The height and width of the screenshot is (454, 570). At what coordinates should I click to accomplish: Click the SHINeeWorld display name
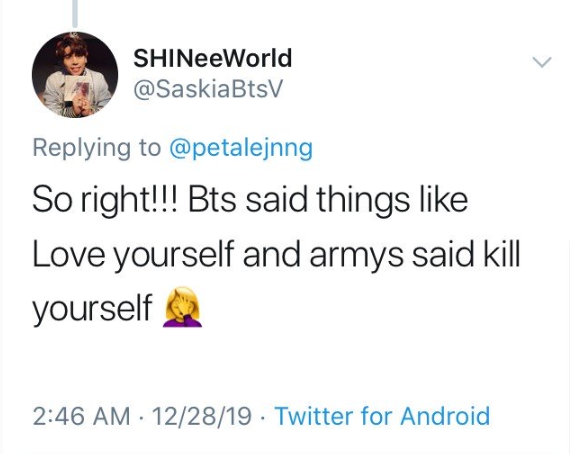coord(213,58)
